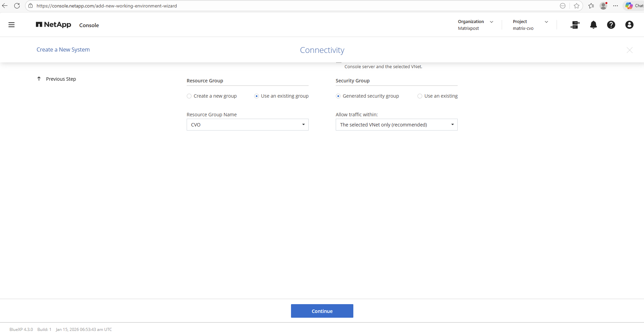Viewport: 644px width, 335px height.
Task: Expand the Project matrix-cvo selector
Action: [530, 25]
